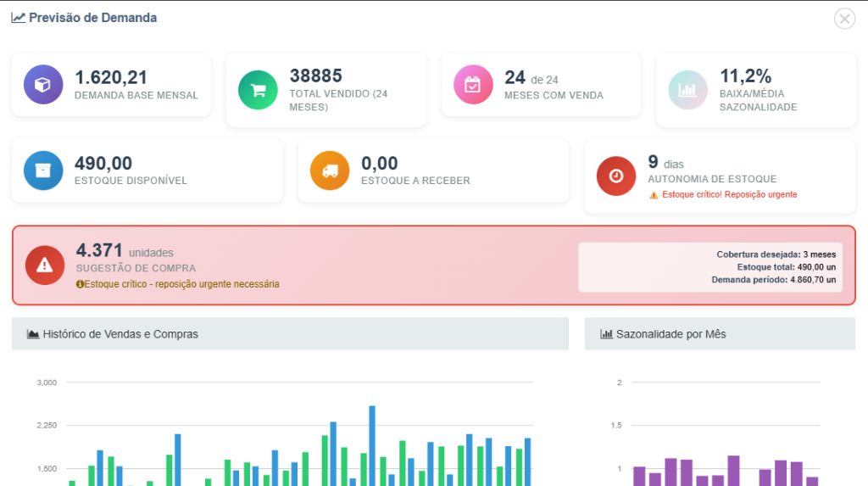This screenshot has height=486, width=868.
Task: Click the area chart icon in Histórico header
Action: tap(33, 334)
